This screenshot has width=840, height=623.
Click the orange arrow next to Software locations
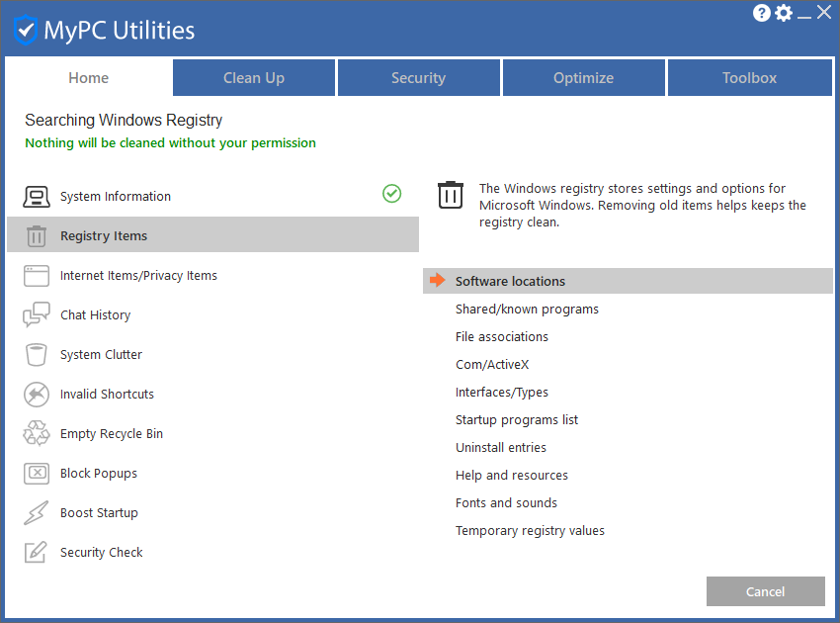pyautogui.click(x=438, y=280)
